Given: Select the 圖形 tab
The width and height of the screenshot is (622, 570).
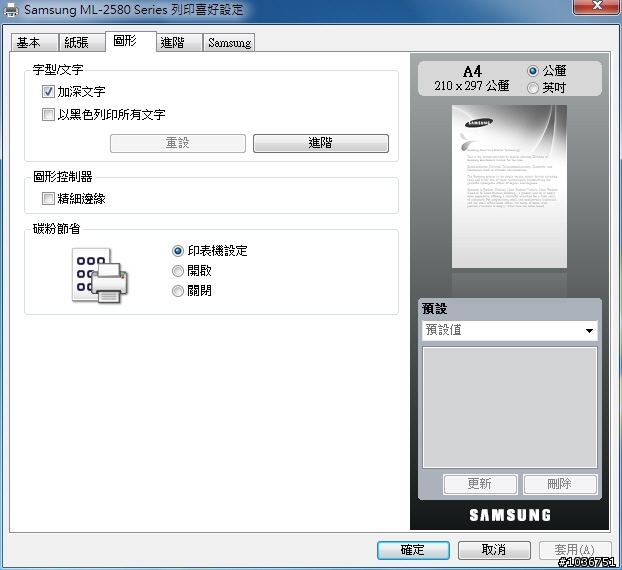Looking at the screenshot, I should 131,41.
